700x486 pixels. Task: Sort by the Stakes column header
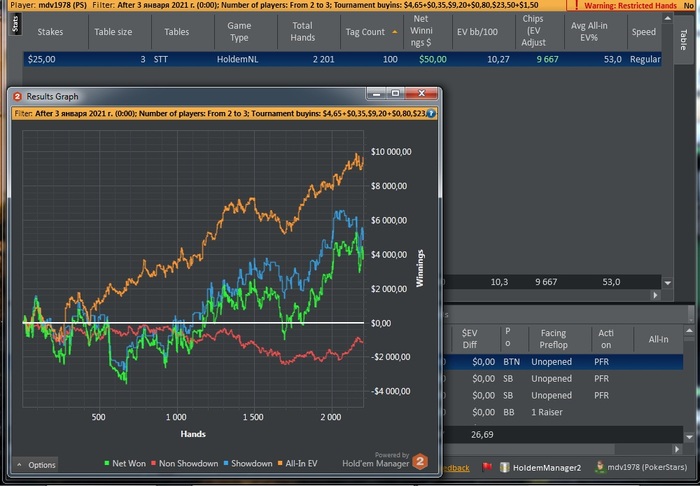pyautogui.click(x=50, y=32)
